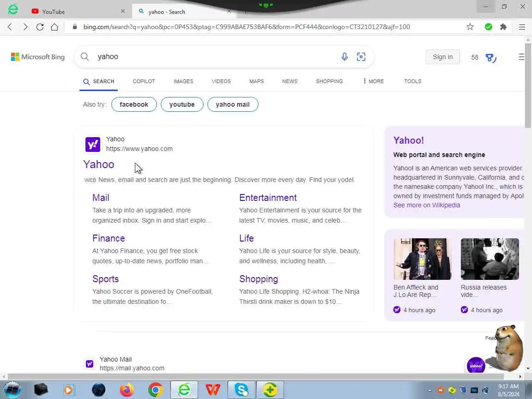Start voice search with microphone icon

point(345,57)
